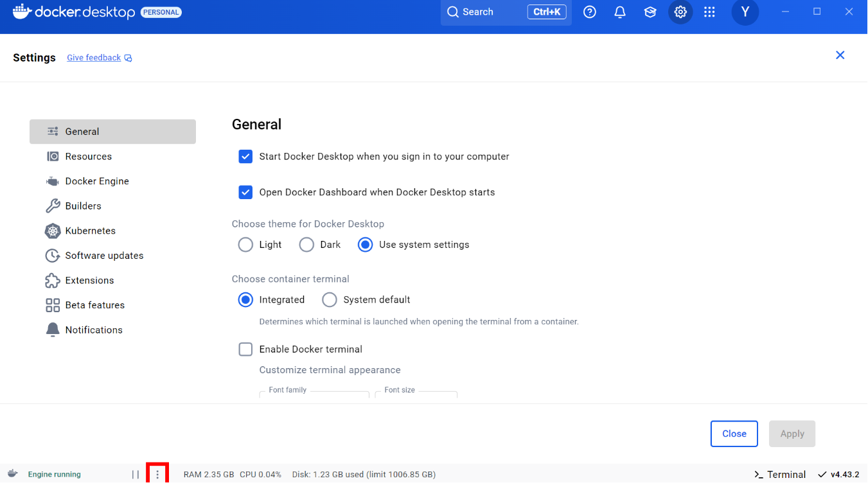The width and height of the screenshot is (868, 485).
Task: Open the Learning center graduation cap icon
Action: (x=650, y=12)
